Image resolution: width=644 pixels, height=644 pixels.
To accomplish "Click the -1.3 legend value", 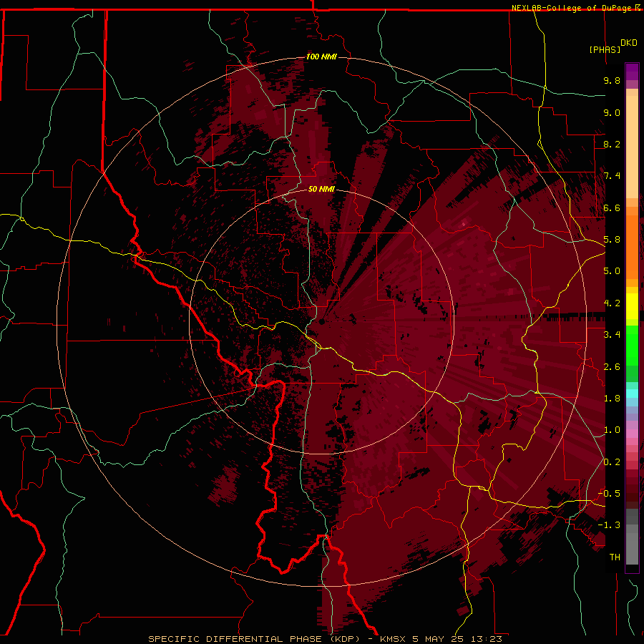I will [609, 525].
